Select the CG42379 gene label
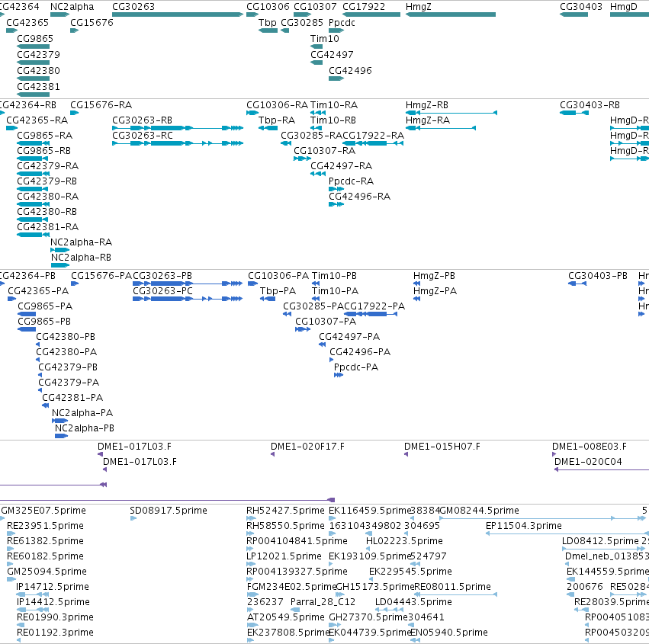 (x=38, y=55)
